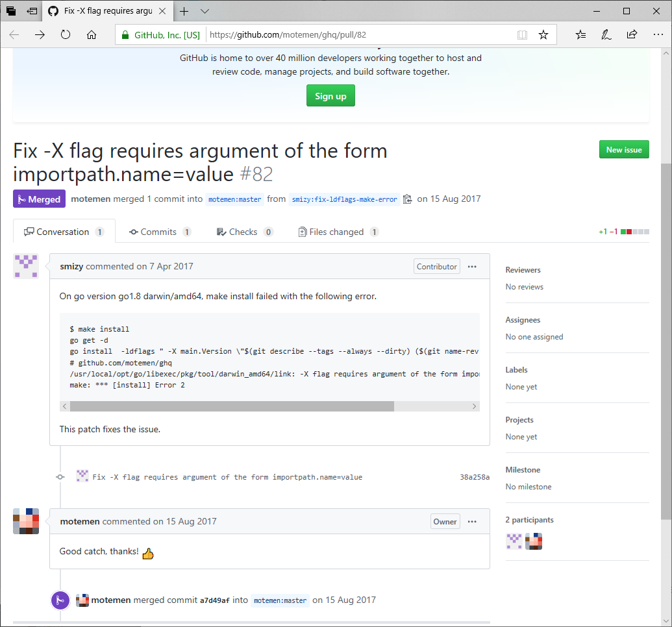Click the 'No one assigned' text
672x627 pixels.
534,337
